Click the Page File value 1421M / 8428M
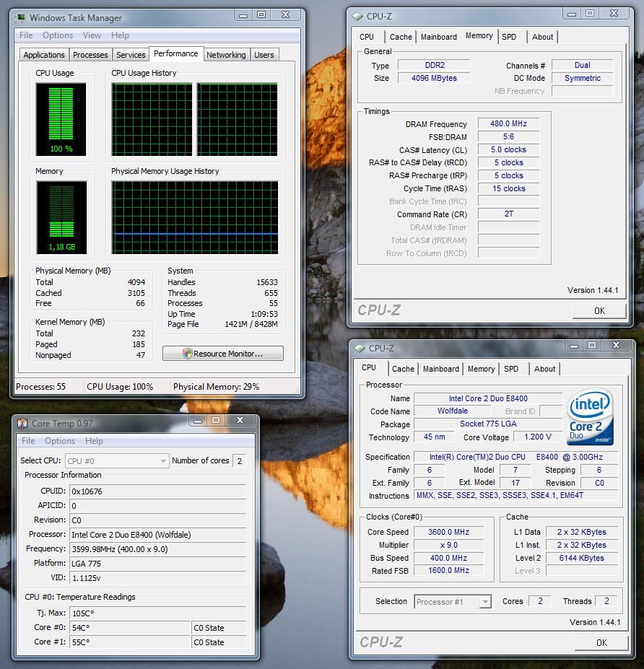The width and height of the screenshot is (644, 669). [x=251, y=324]
